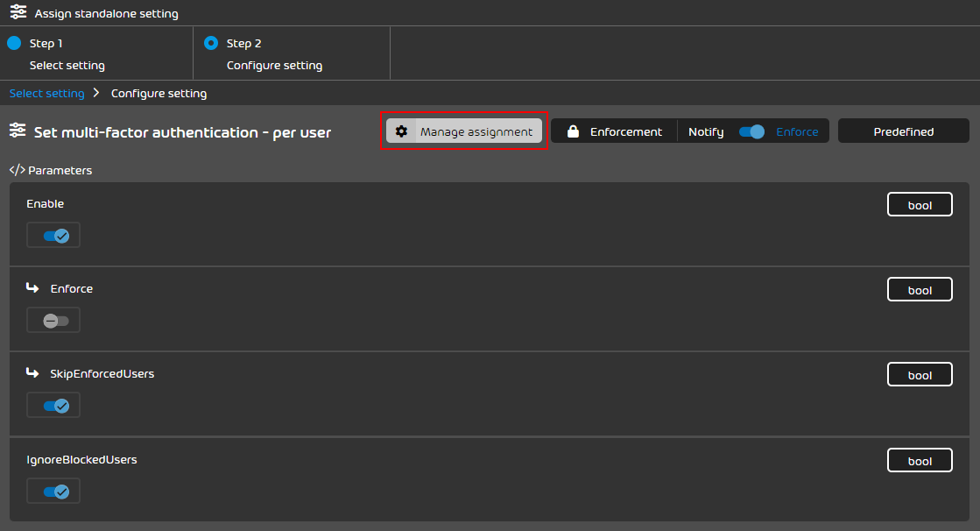Click the breadcrumb chevron after Select setting
Image resolution: width=980 pixels, height=531 pixels.
(96, 93)
